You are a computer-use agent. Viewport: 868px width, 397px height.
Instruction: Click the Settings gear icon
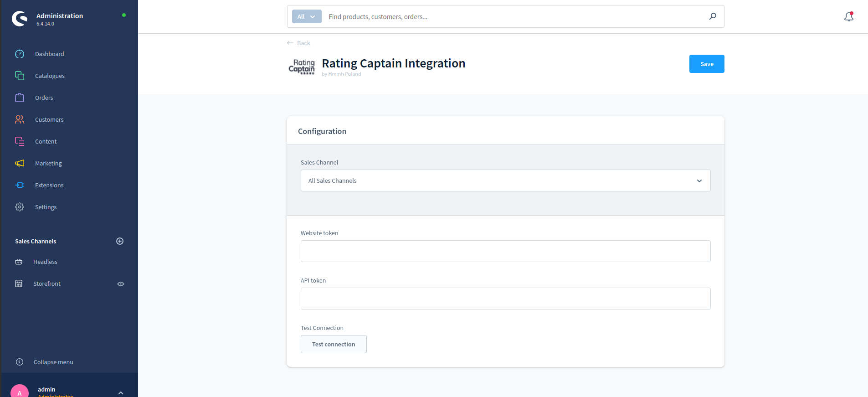point(20,207)
